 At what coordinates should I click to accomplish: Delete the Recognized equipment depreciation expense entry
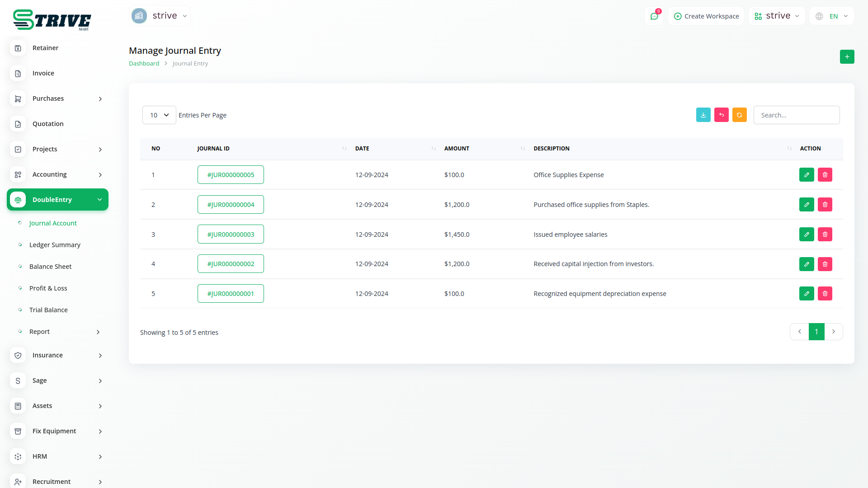(825, 294)
